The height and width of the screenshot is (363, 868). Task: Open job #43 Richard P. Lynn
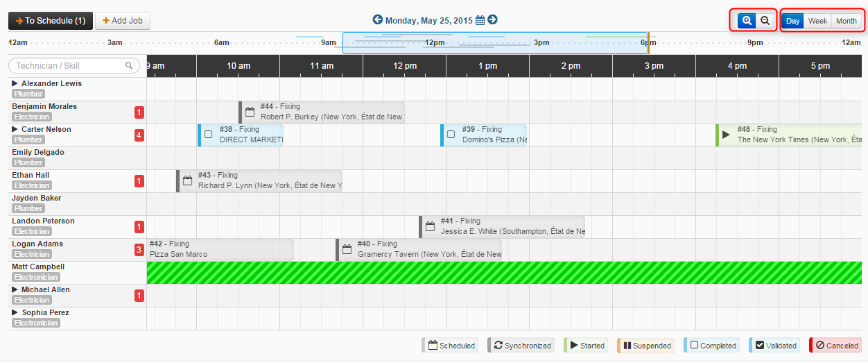(x=259, y=180)
